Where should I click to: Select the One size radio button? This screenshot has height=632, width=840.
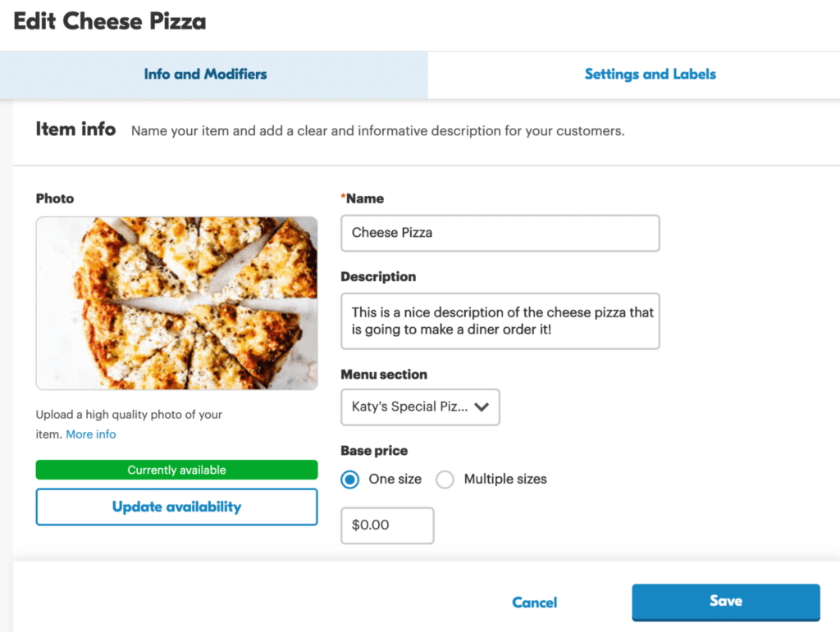tap(349, 479)
